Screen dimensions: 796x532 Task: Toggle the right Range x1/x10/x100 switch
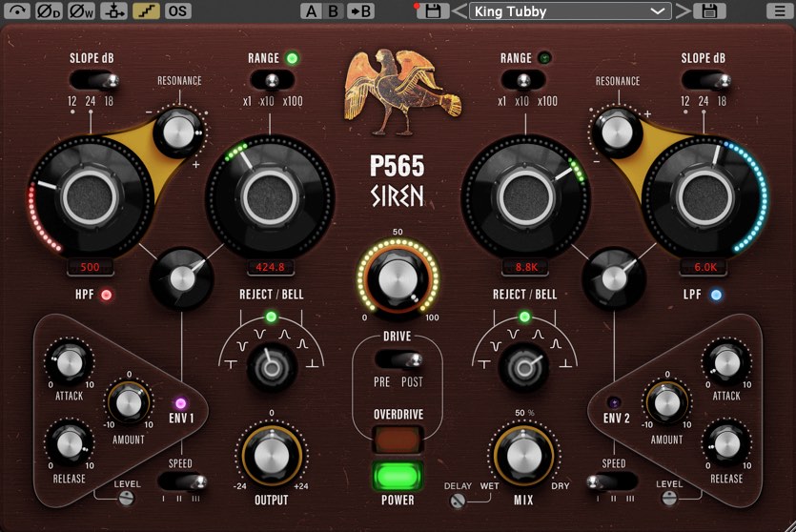pyautogui.click(x=523, y=80)
